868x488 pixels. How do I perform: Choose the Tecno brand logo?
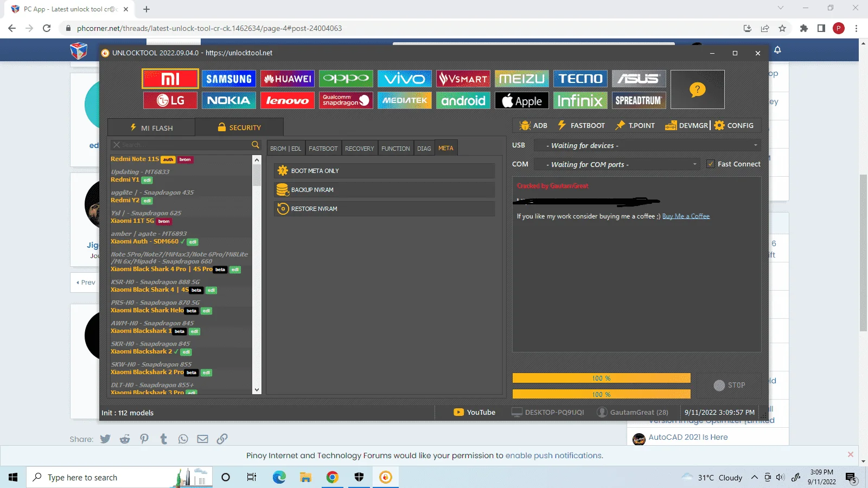pos(580,79)
